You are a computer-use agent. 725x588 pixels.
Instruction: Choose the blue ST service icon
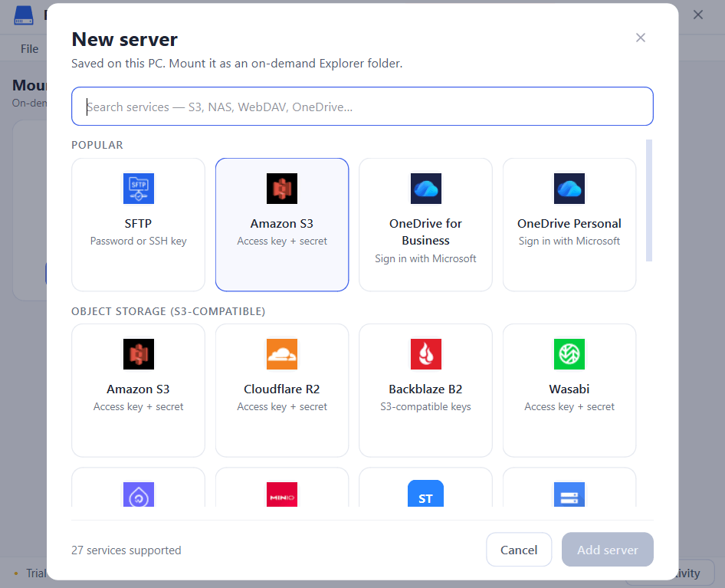coord(426,494)
